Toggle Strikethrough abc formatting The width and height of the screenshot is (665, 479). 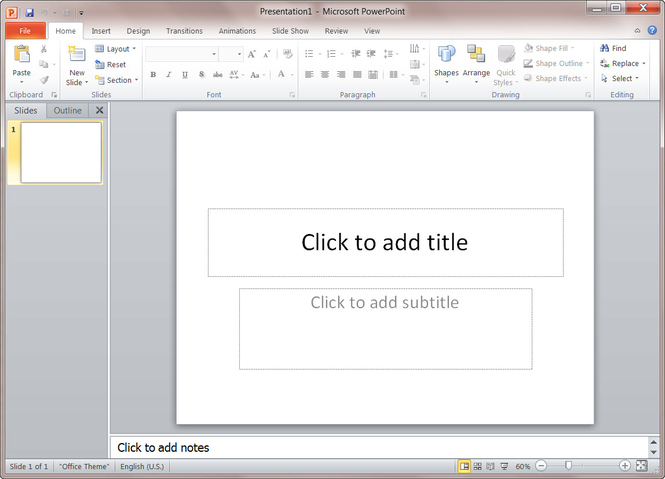[217, 75]
